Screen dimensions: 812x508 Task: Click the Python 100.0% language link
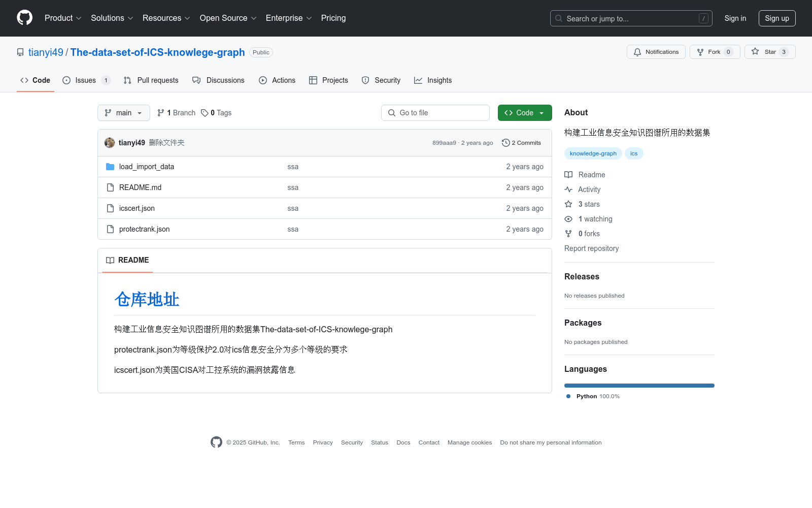coord(593,396)
